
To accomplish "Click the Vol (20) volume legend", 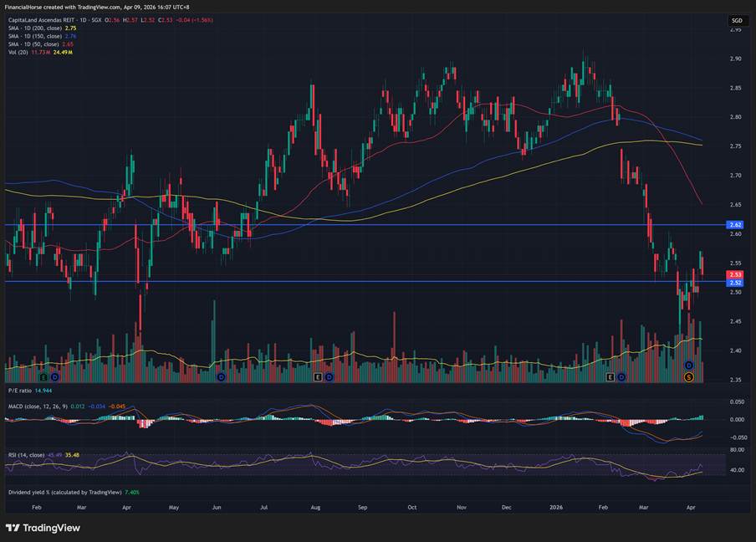I will (x=18, y=52).
